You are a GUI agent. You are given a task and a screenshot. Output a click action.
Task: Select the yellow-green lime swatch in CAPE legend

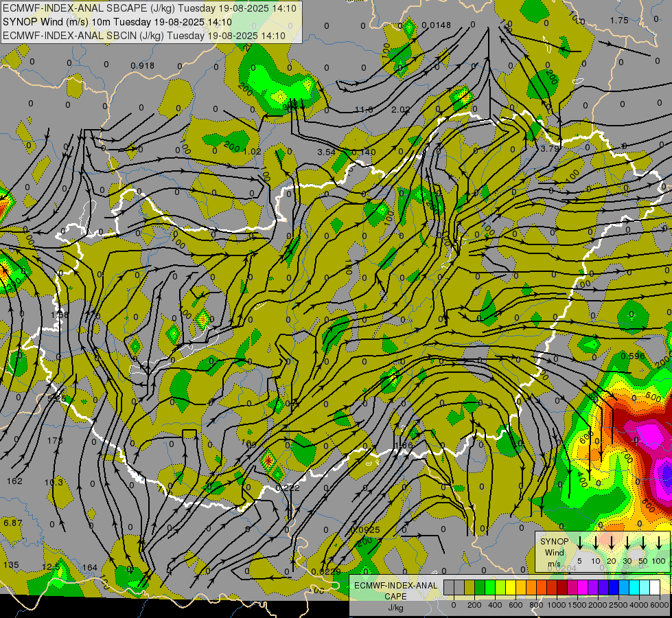[x=500, y=587]
